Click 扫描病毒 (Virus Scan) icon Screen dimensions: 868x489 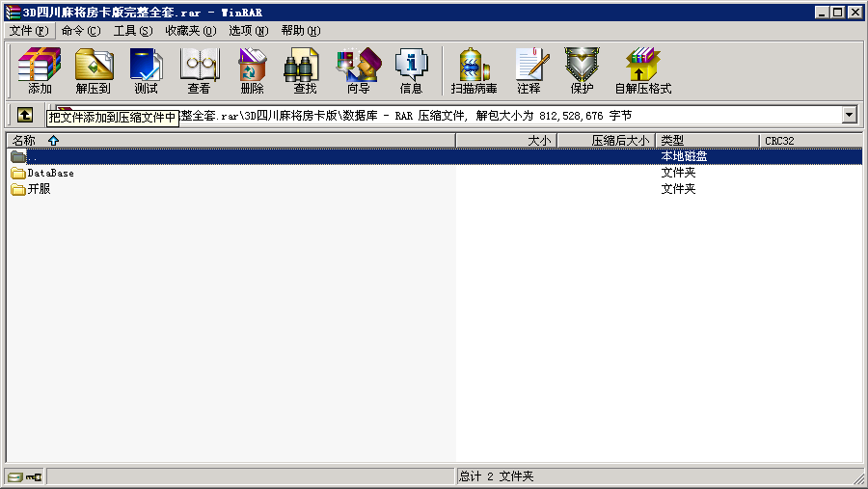click(474, 70)
